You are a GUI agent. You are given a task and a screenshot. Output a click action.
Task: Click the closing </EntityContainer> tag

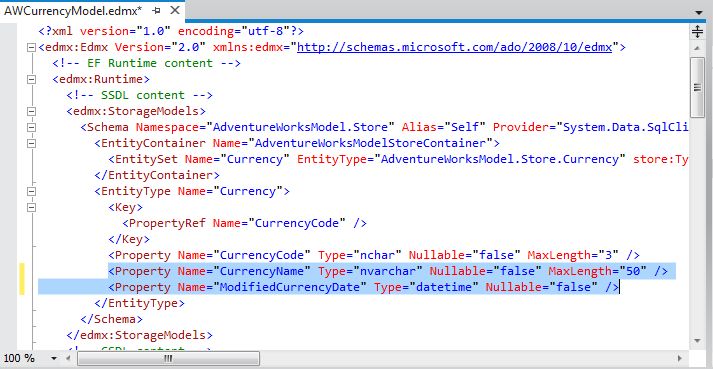[x=157, y=175]
